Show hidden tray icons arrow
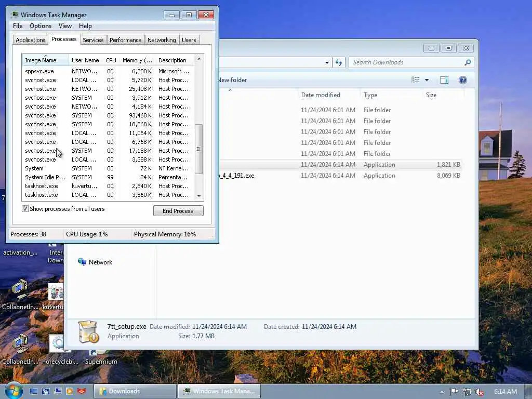The height and width of the screenshot is (399, 532). [x=442, y=392]
